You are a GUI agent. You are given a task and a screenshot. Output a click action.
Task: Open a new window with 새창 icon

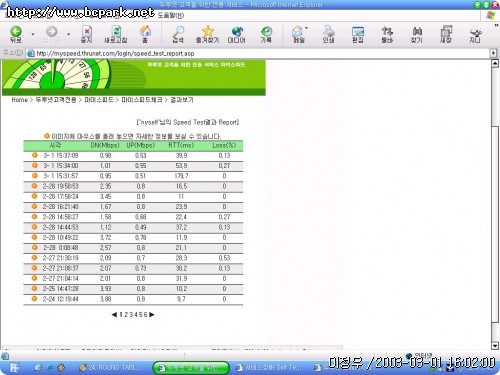click(446, 34)
